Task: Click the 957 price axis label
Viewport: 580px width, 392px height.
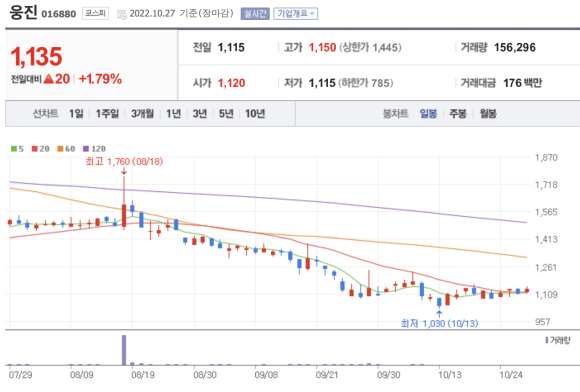Action: click(543, 322)
